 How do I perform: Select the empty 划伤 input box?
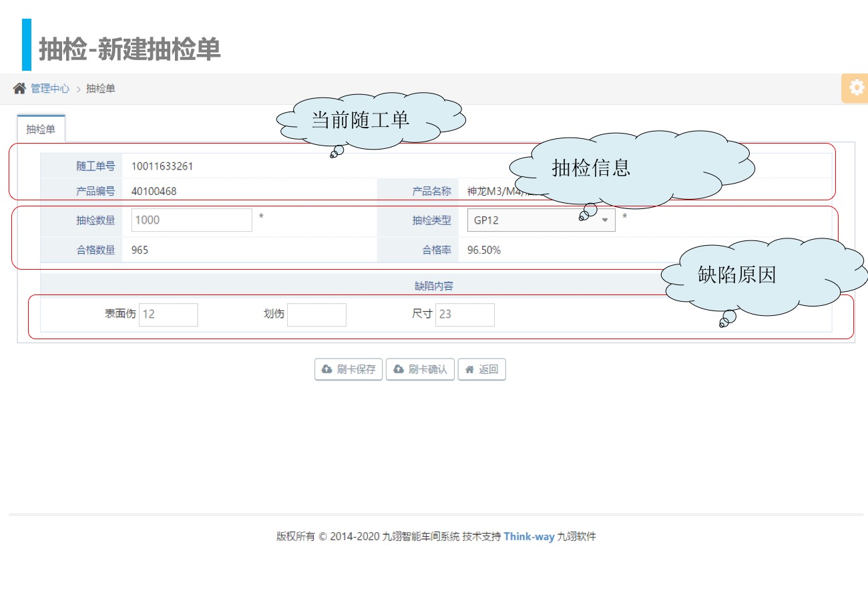[x=316, y=315]
